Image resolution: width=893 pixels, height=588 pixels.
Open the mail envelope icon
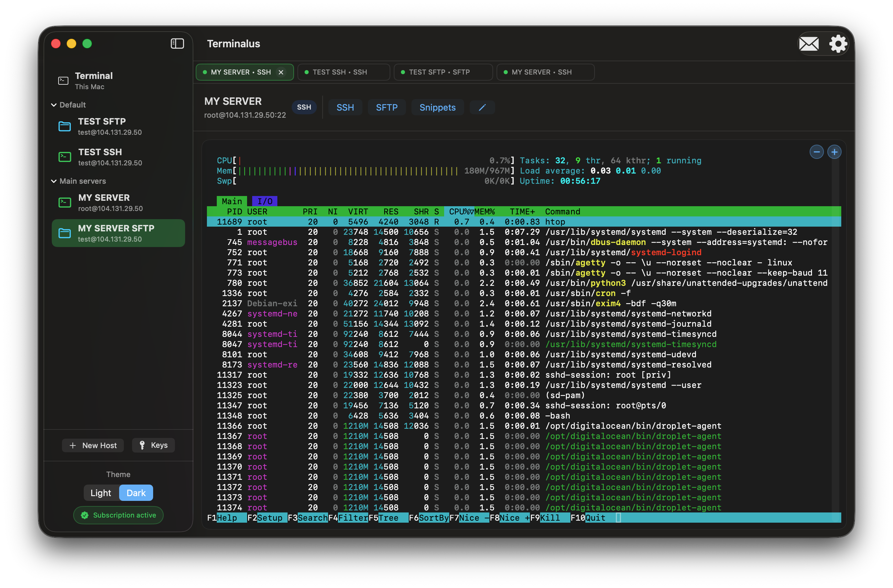point(809,44)
